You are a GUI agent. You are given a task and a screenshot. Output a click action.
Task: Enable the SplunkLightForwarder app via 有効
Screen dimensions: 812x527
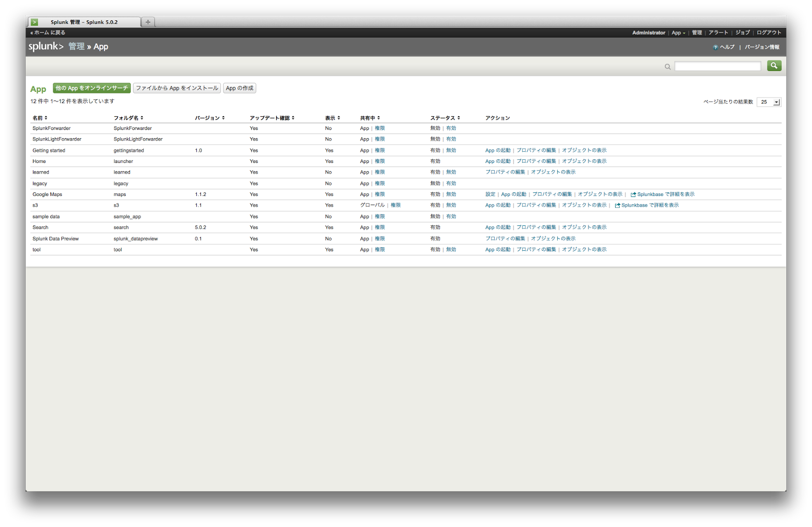click(451, 139)
